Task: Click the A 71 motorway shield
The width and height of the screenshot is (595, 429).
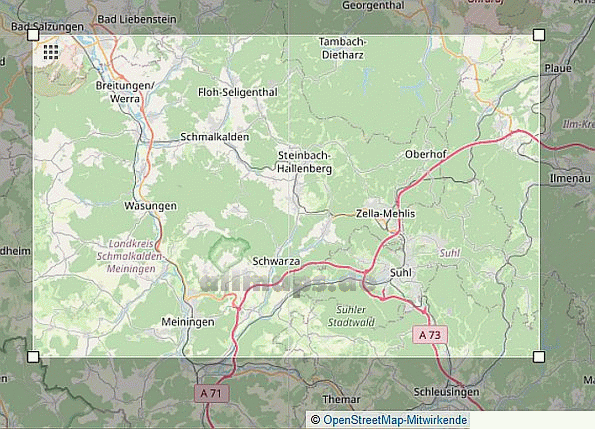Action: click(x=212, y=393)
